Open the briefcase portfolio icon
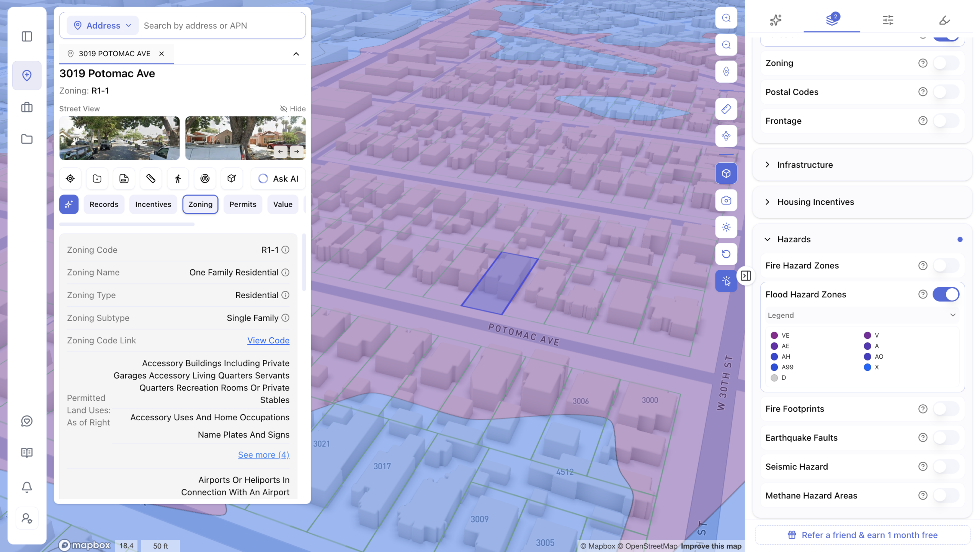The height and width of the screenshot is (552, 980). tap(27, 107)
